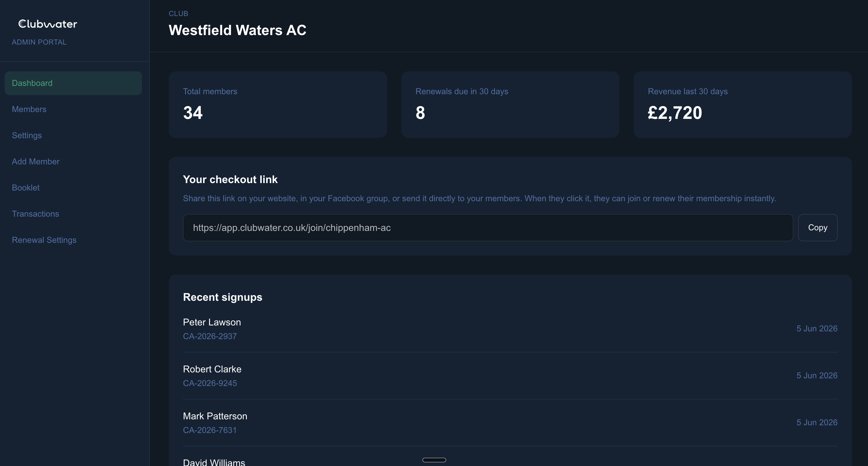Click Robert Clarke's 5 Jun 2026 date
Viewport: 868px width, 466px height.
(817, 375)
